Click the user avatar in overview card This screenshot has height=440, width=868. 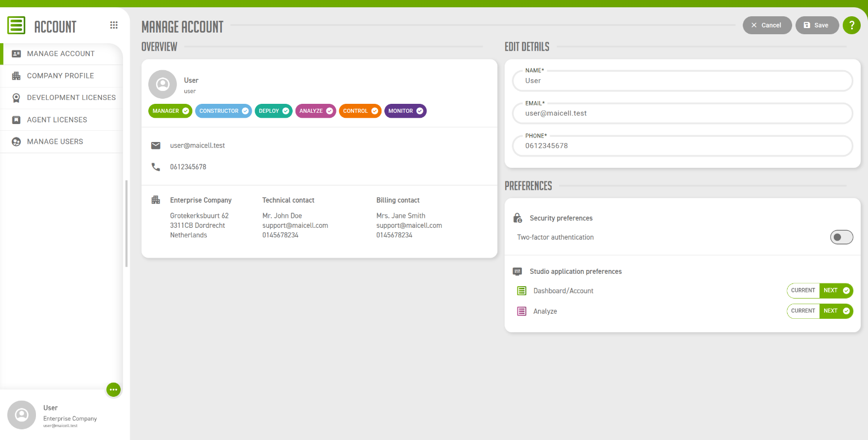[x=163, y=85]
